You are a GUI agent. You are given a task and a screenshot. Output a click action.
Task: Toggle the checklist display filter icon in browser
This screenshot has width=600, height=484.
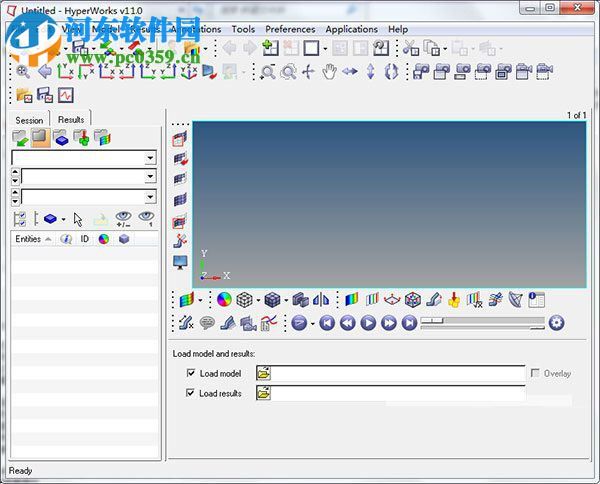point(19,219)
